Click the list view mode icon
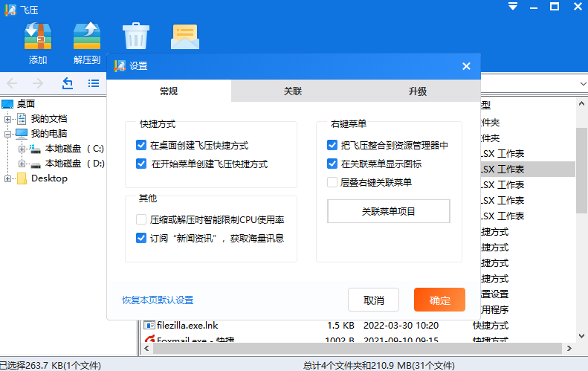The height and width of the screenshot is (371, 588). pyautogui.click(x=94, y=83)
